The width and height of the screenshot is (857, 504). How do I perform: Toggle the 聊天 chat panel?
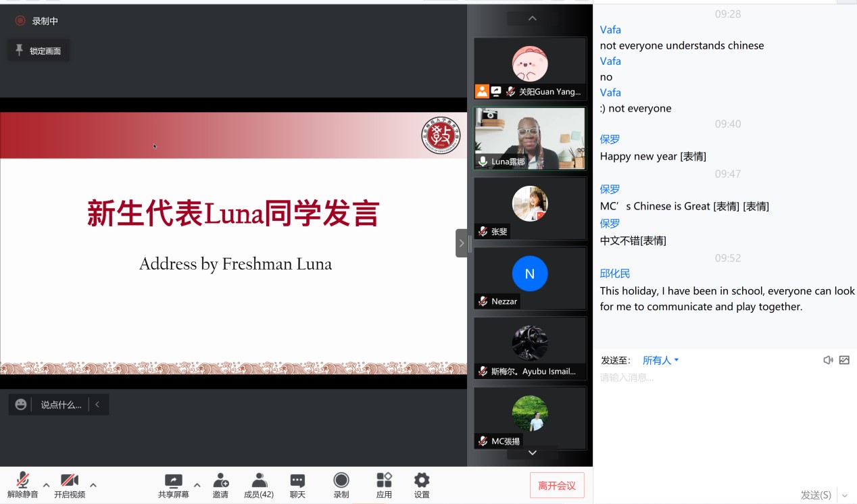click(297, 485)
